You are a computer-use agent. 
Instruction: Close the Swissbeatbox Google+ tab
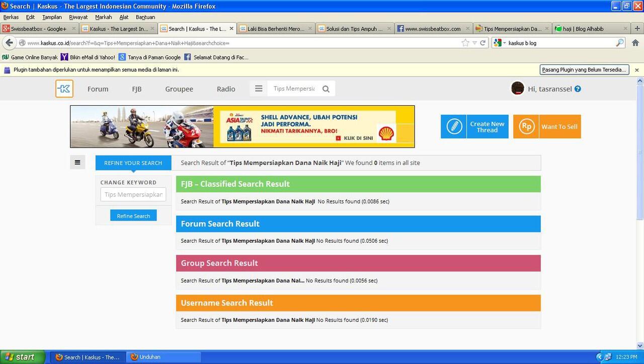click(x=74, y=29)
